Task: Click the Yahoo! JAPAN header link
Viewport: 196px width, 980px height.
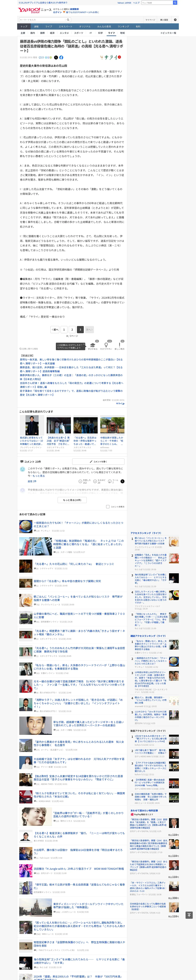Action: tap(124, 3)
